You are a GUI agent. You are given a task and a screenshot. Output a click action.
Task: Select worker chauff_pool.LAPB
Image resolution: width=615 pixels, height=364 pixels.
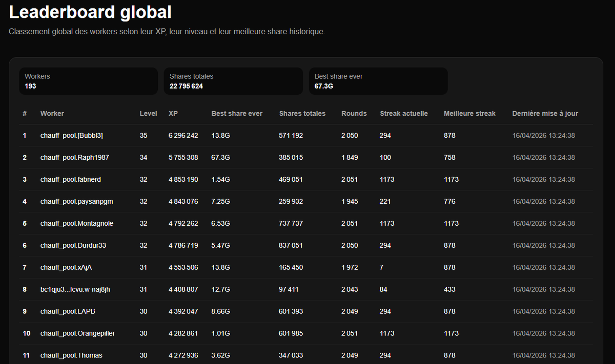tap(68, 312)
